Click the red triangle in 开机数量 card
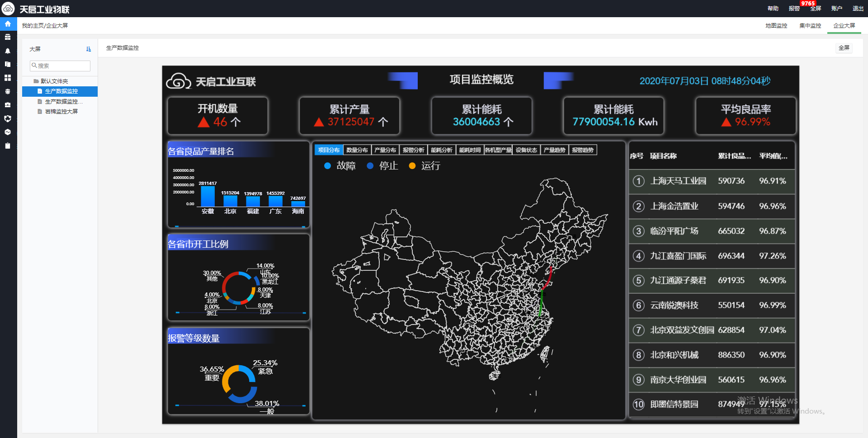This screenshot has height=438, width=868. pos(203,122)
